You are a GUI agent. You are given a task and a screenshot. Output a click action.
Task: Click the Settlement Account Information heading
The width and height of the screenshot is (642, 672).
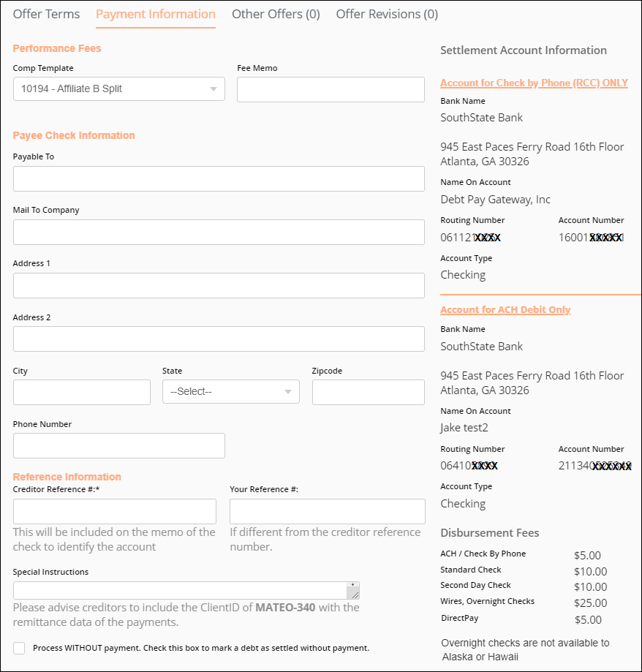point(524,50)
